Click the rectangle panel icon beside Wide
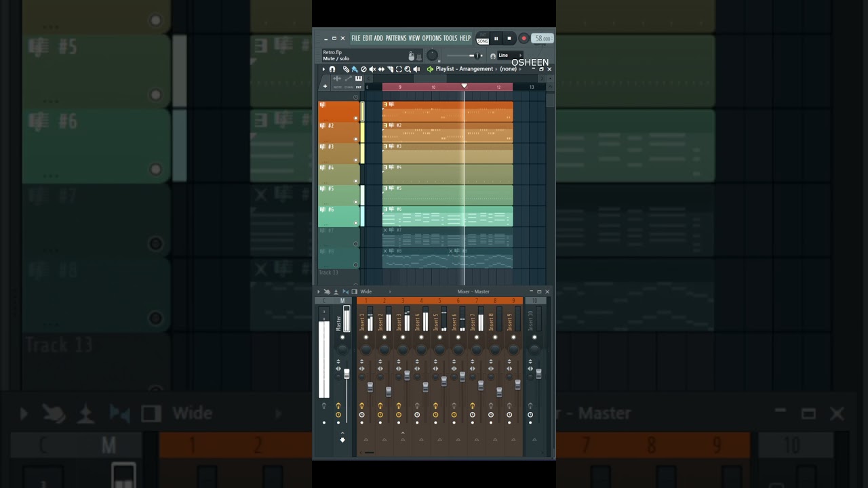 tap(355, 291)
